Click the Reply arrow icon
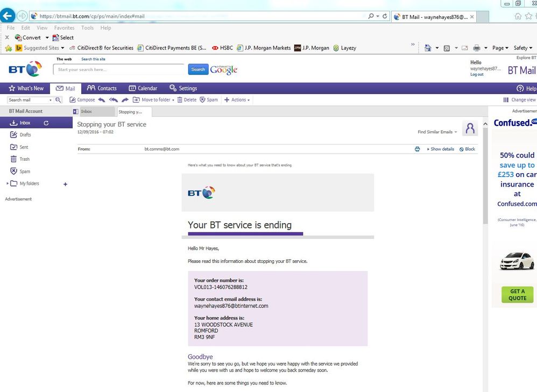 click(101, 99)
